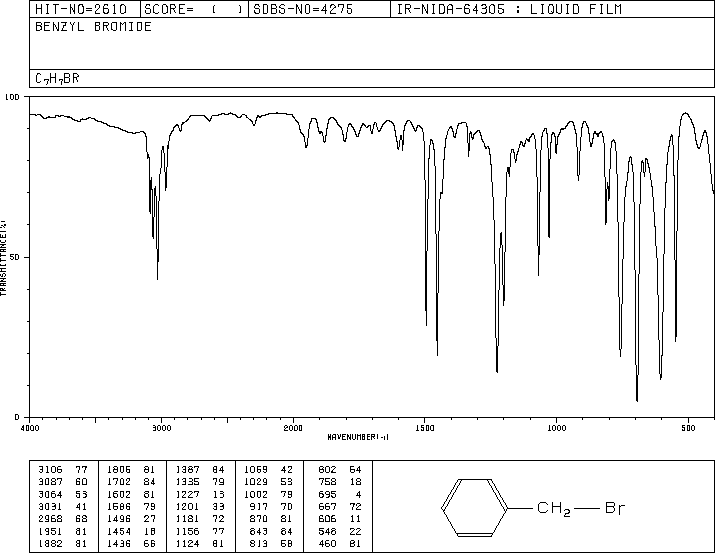The width and height of the screenshot is (715, 553).
Task: Click the CH2 group in structure diagram
Action: click(554, 509)
